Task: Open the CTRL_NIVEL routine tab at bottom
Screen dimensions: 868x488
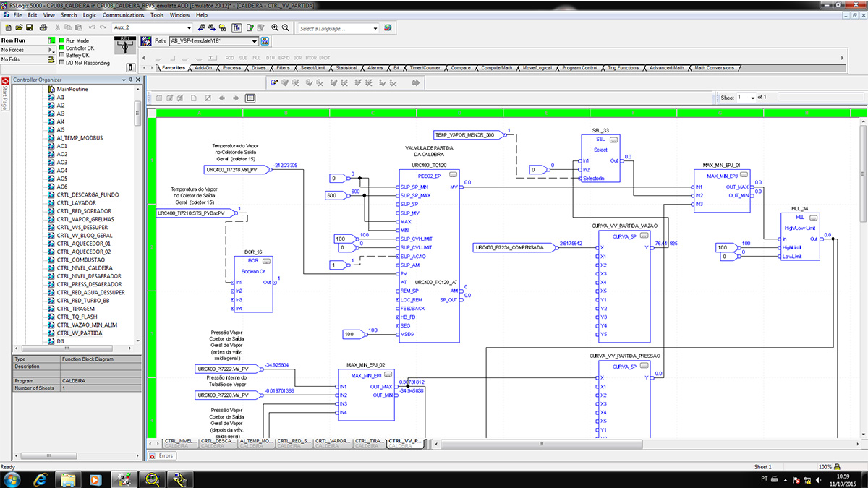Action: 179,441
